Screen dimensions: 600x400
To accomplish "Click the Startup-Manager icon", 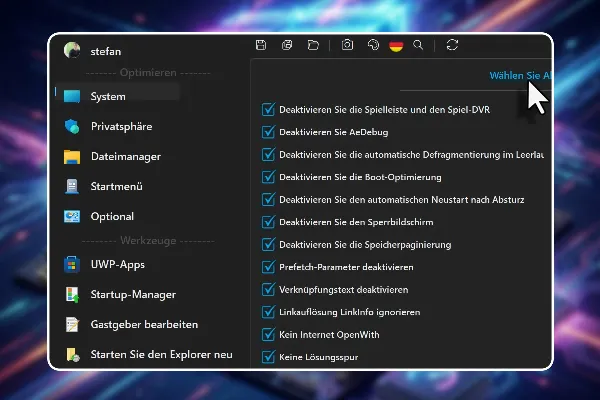I will 72,295.
